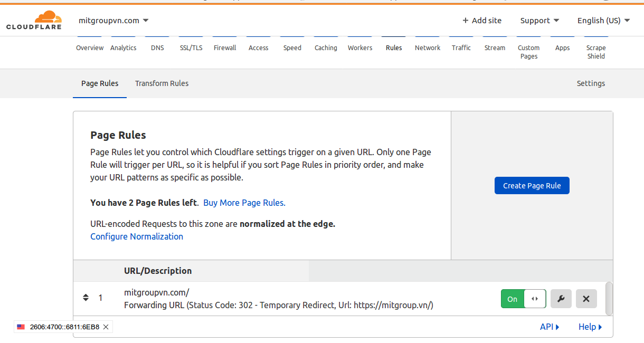Screen dimensions: 644x343
Task: Switch to the Transform Rules tab
Action: point(162,83)
